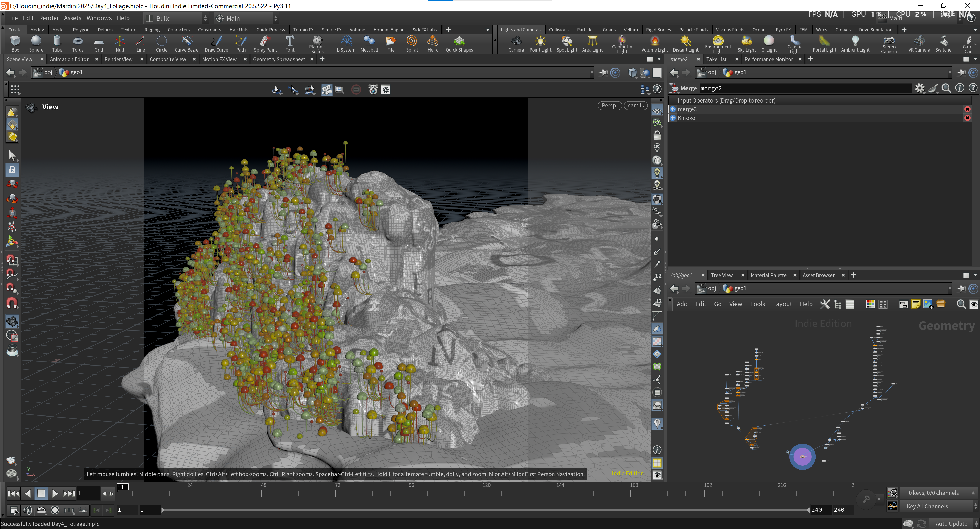This screenshot has width=980, height=529.
Task: Click the Metaball shelf tool
Action: pyautogui.click(x=369, y=44)
